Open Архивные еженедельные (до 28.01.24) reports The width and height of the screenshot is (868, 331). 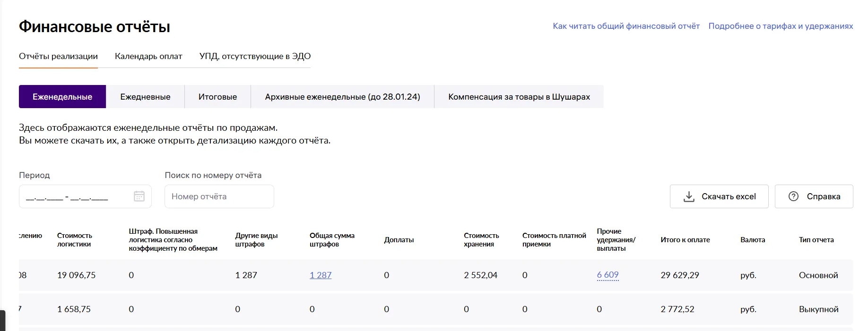tap(342, 97)
